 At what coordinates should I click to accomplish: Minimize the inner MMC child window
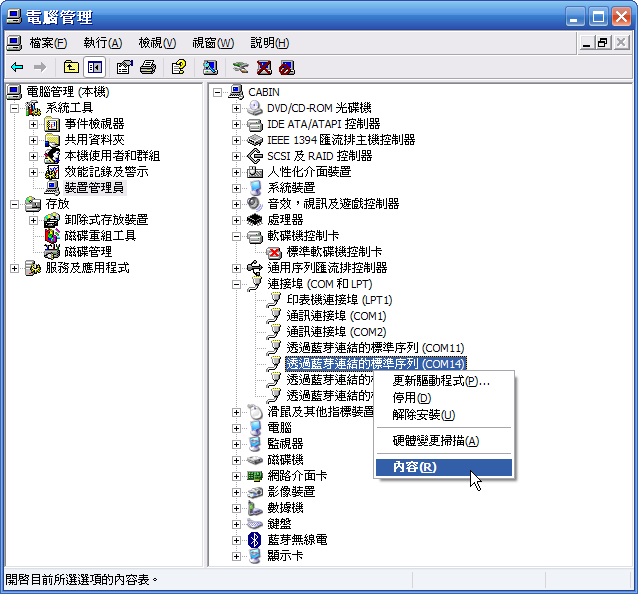(586, 42)
